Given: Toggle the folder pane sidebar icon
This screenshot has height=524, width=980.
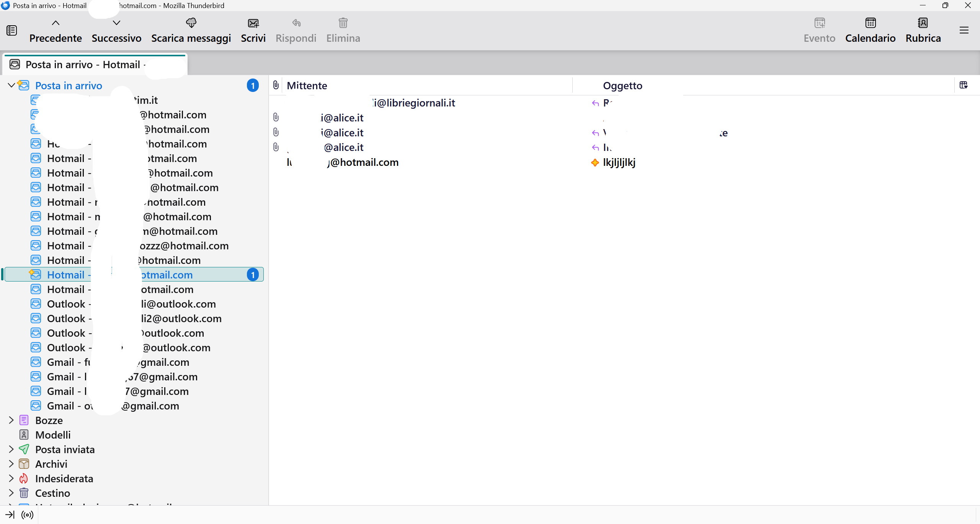Looking at the screenshot, I should [11, 31].
